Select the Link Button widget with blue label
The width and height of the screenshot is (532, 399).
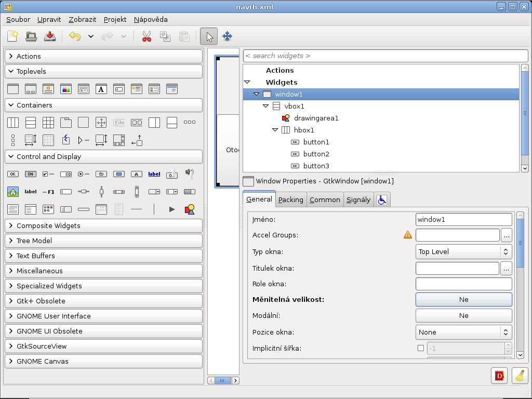pyautogui.click(x=154, y=174)
